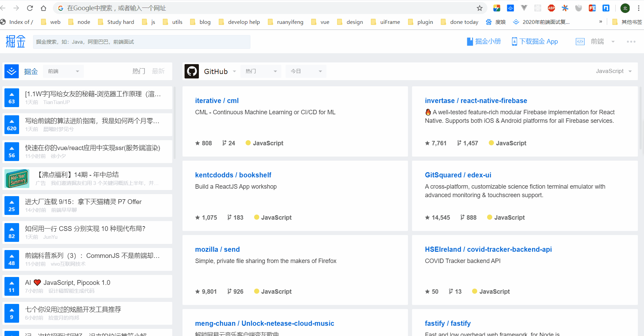
Task: Open invertase / react-native-firebase repository
Action: pyautogui.click(x=476, y=101)
